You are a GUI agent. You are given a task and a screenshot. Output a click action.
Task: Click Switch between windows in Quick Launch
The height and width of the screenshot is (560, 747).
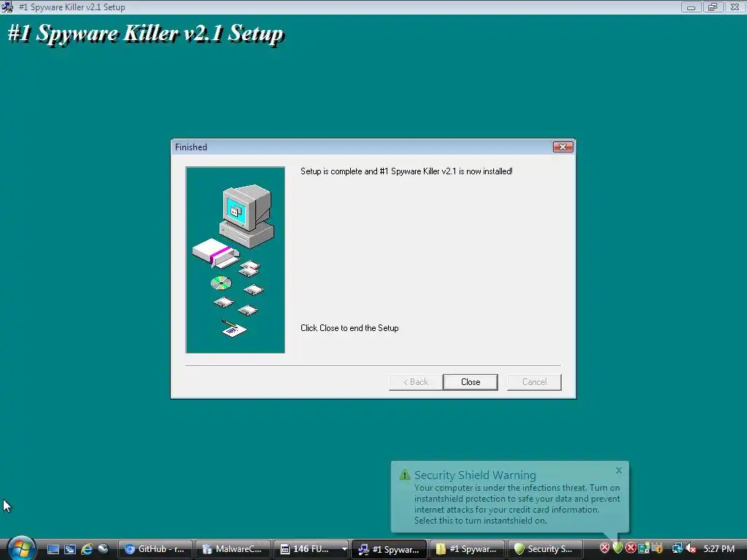point(70,549)
